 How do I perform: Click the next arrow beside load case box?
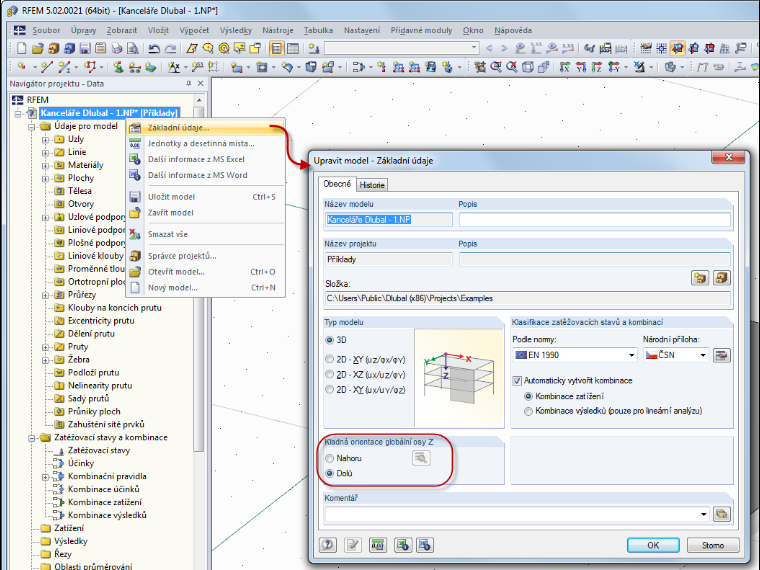click(504, 48)
